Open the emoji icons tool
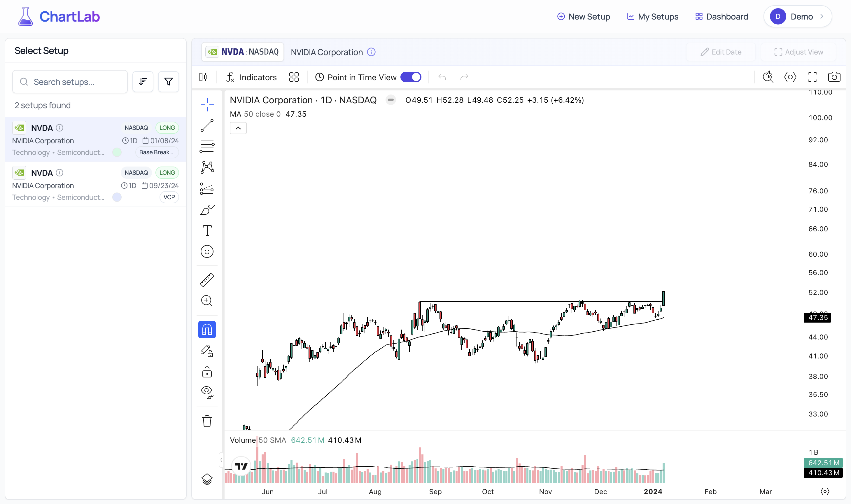Viewport: 851px width, 504px height. click(207, 252)
